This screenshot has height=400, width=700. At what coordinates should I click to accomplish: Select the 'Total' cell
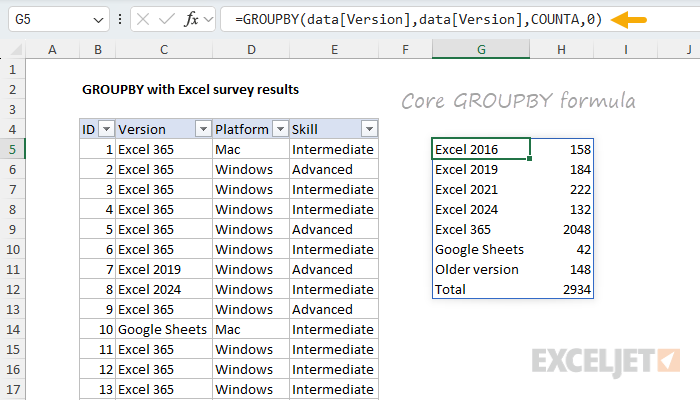click(481, 289)
